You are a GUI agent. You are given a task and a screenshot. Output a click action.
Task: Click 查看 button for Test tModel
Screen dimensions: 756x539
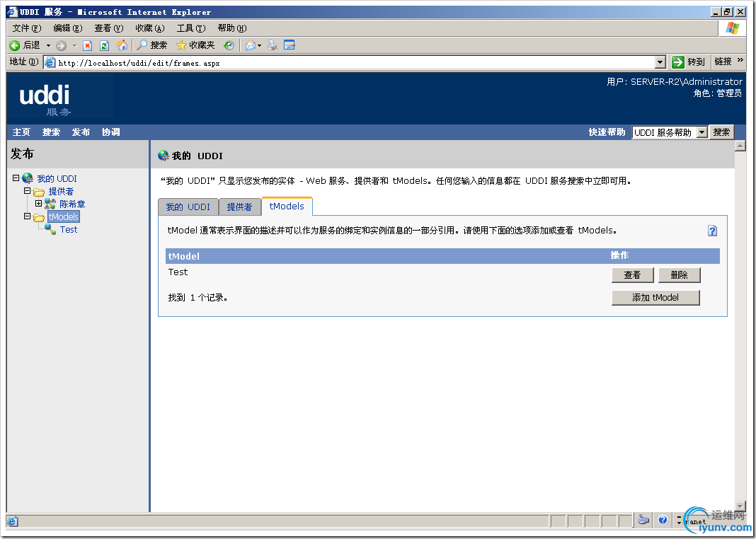(x=633, y=275)
